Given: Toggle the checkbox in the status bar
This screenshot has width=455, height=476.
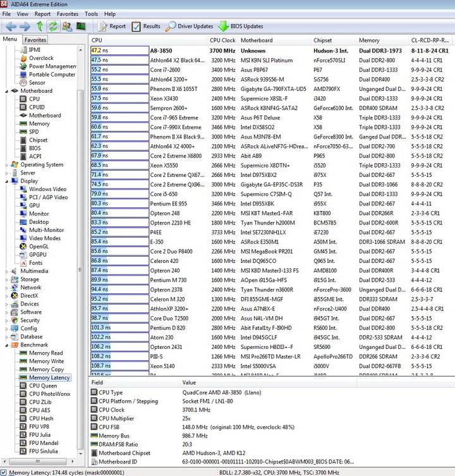Looking at the screenshot, I should [x=4, y=473].
